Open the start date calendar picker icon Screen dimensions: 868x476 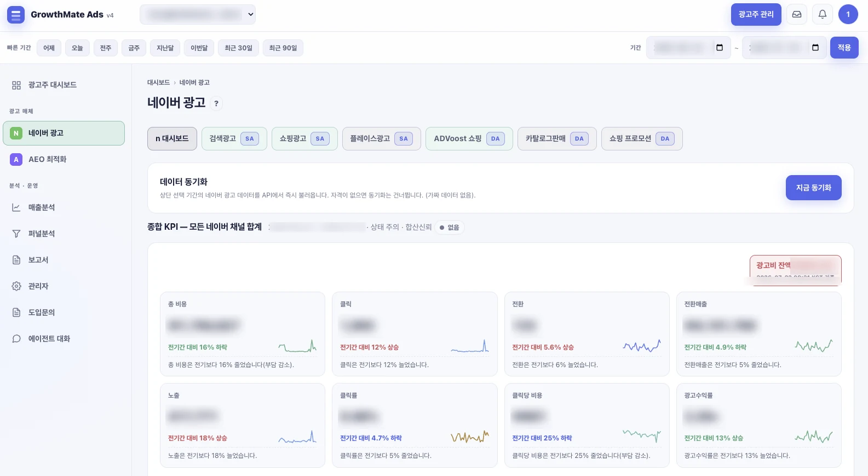[x=720, y=48]
